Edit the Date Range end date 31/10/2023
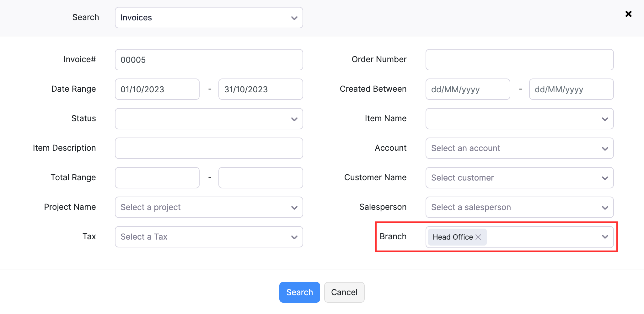 [260, 89]
